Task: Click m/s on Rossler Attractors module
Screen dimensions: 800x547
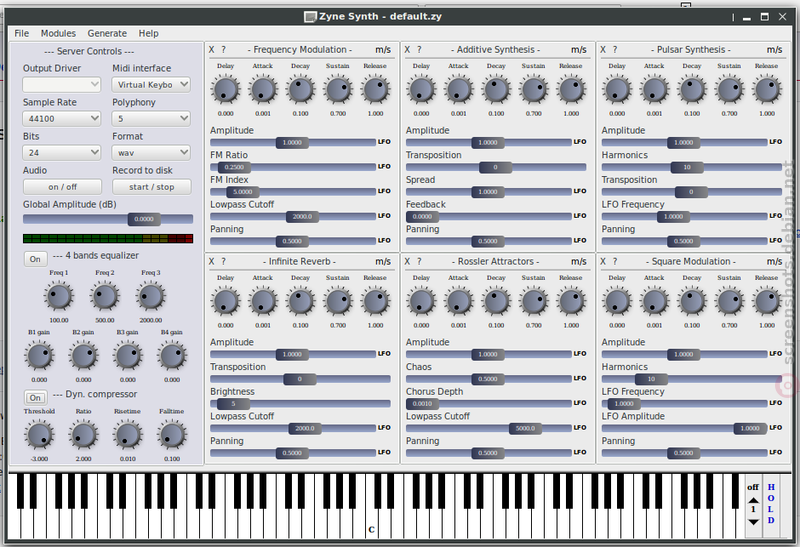Action: 579,261
